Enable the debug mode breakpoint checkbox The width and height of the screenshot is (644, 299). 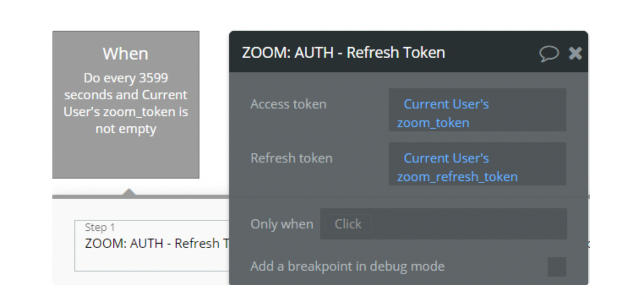click(557, 267)
